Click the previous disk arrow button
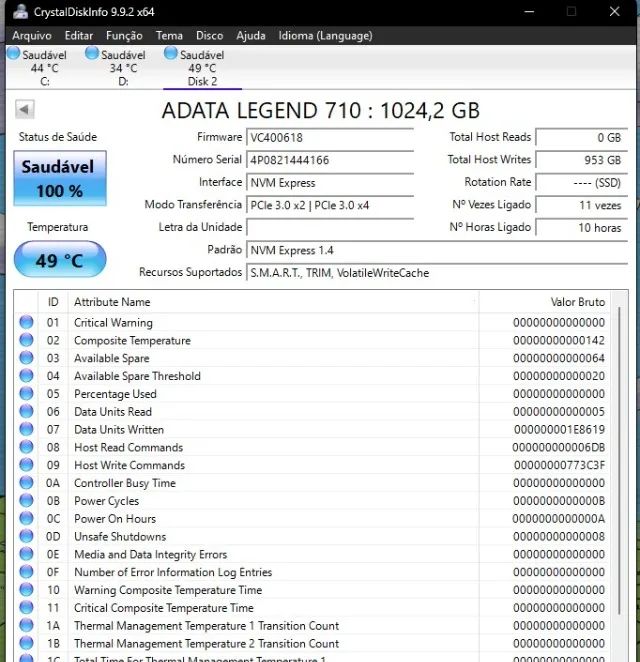This screenshot has height=662, width=640. [x=24, y=110]
